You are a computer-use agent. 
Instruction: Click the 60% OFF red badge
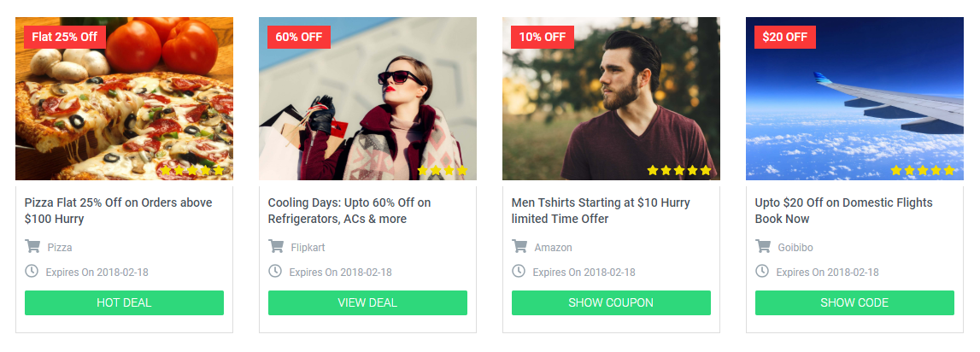pos(299,37)
